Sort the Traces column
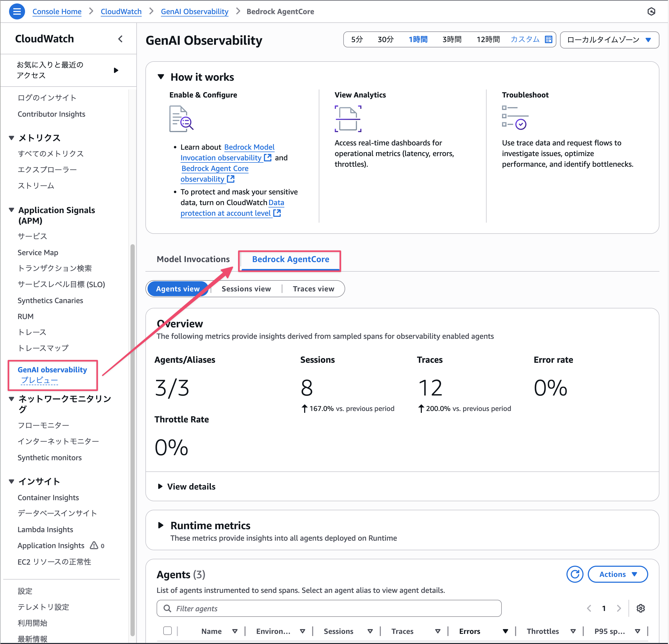The image size is (669, 644). (x=438, y=631)
